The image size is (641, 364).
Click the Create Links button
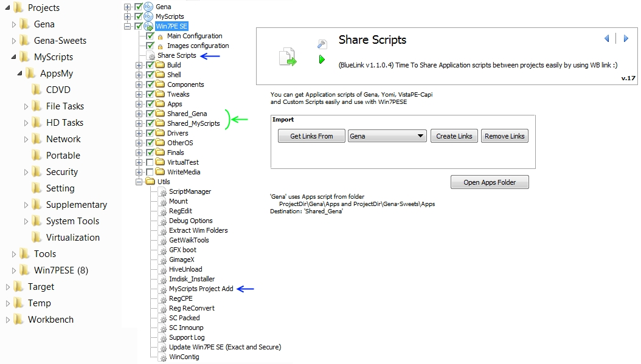tap(454, 136)
